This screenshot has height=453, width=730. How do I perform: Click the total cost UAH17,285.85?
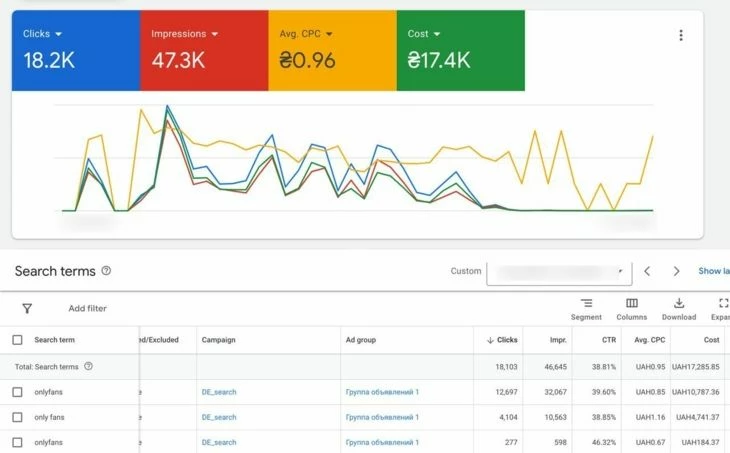pos(696,367)
